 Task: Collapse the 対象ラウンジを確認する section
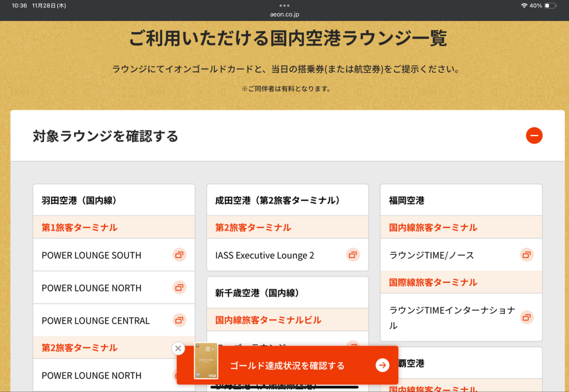coord(534,136)
